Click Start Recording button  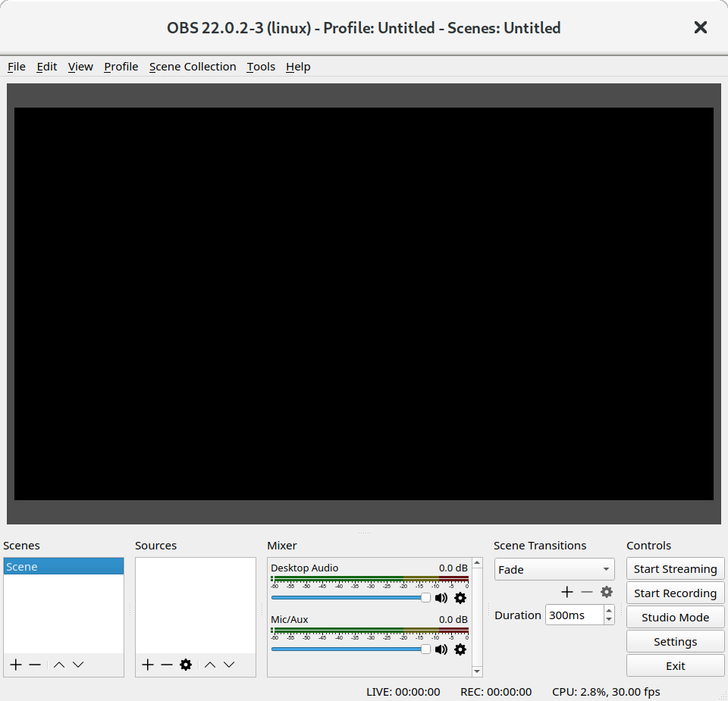[x=675, y=593]
